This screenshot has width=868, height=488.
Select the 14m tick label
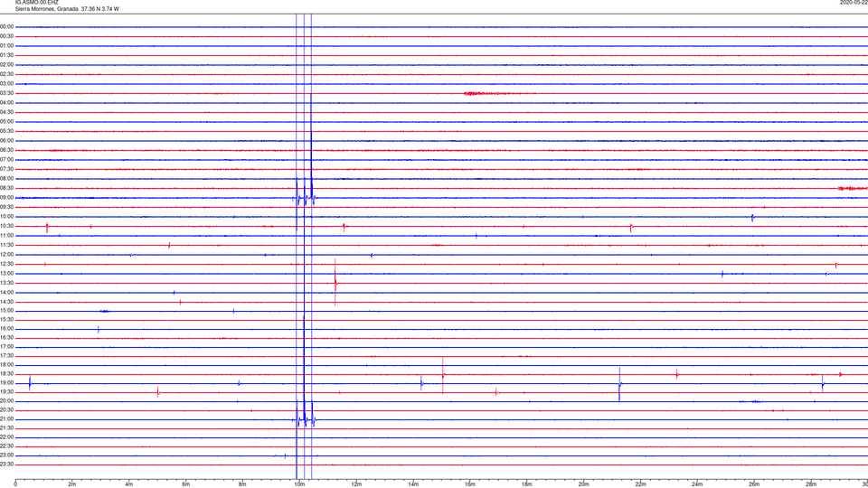click(x=413, y=484)
